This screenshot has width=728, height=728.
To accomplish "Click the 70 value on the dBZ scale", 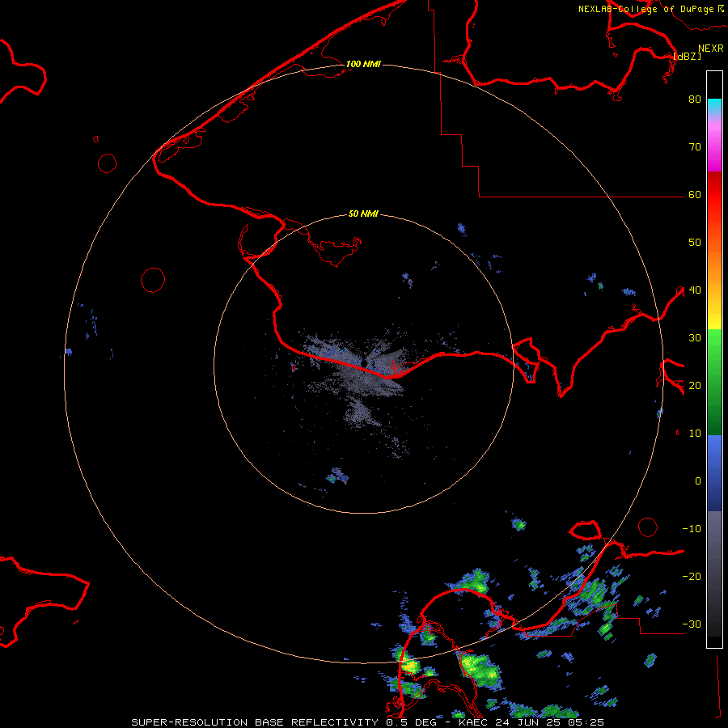I will coord(695,146).
